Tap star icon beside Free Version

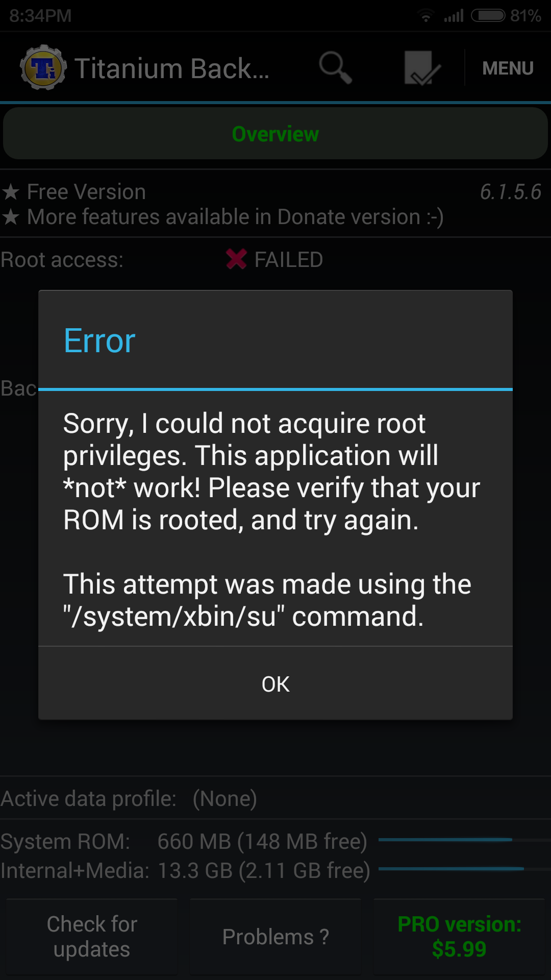tap(11, 192)
